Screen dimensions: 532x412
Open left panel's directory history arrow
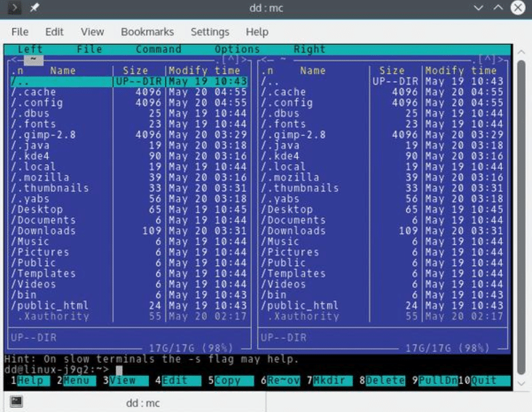(x=15, y=58)
